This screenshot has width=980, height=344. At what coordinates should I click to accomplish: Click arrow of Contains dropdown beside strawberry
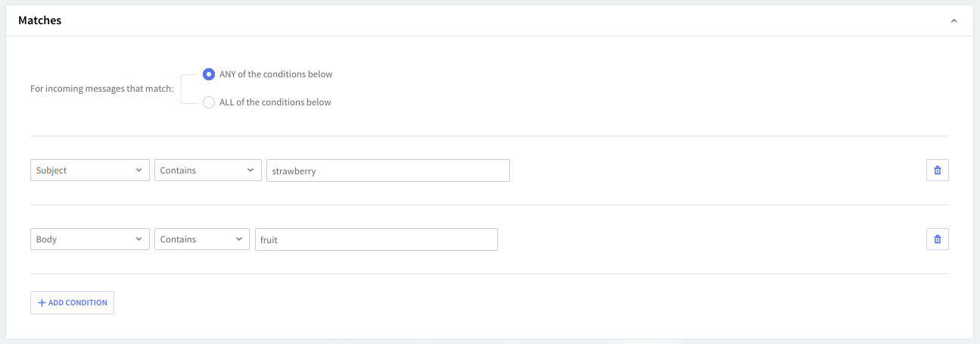250,170
